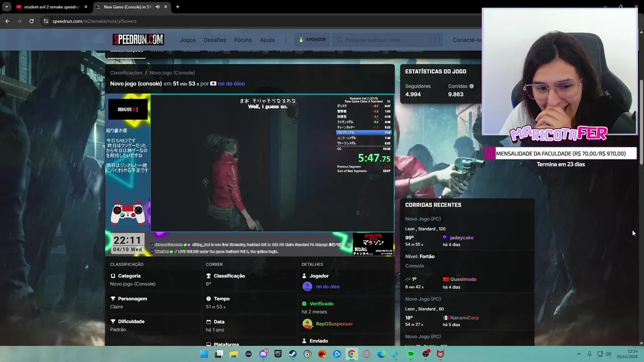Go forward to the next page
Image resolution: width=644 pixels, height=362 pixels.
tap(19, 21)
